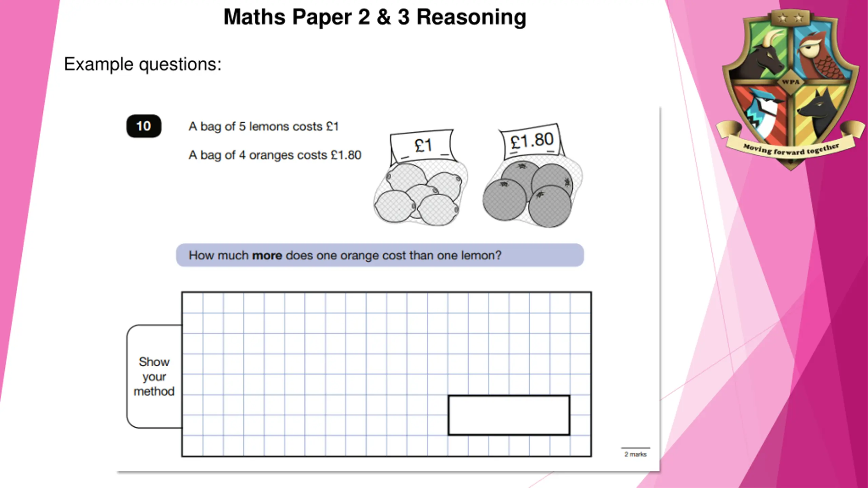Select the 'Example questions:' heading text
868x488 pixels.
[143, 64]
